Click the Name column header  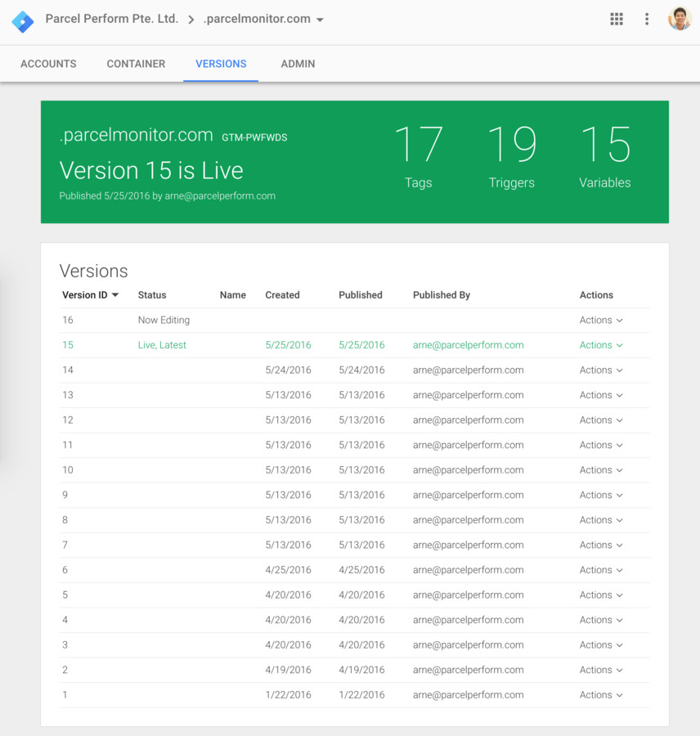point(233,295)
